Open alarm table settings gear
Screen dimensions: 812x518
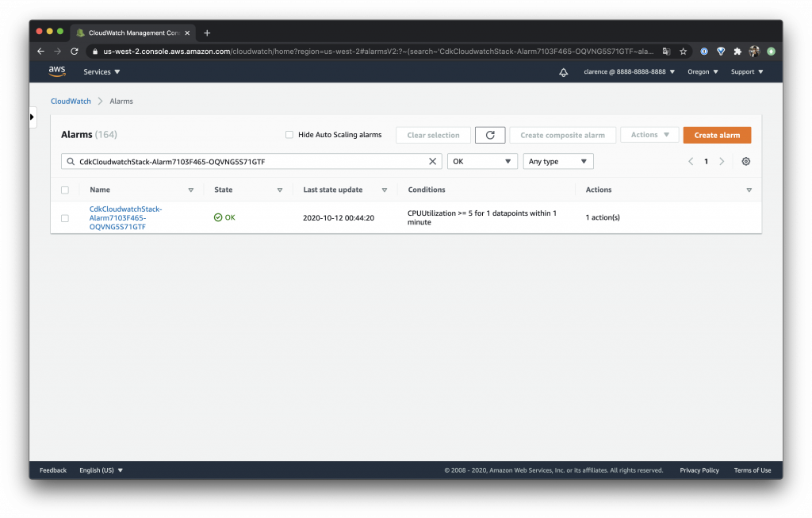coord(745,161)
